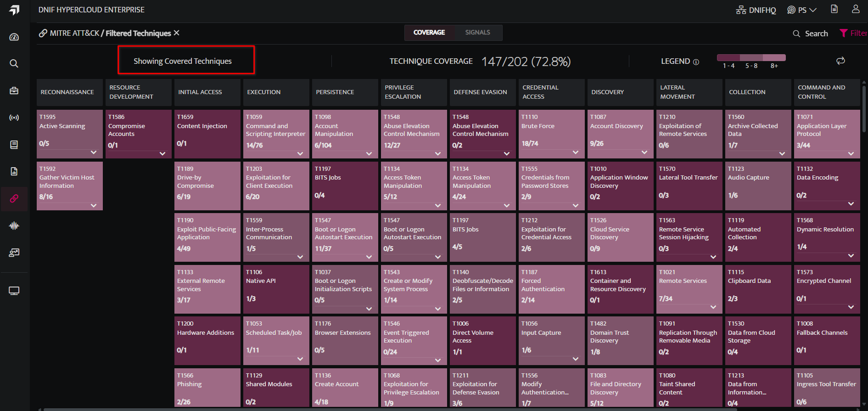Open the T1566 Phishing technique cell
The image size is (868, 411).
coord(207,388)
